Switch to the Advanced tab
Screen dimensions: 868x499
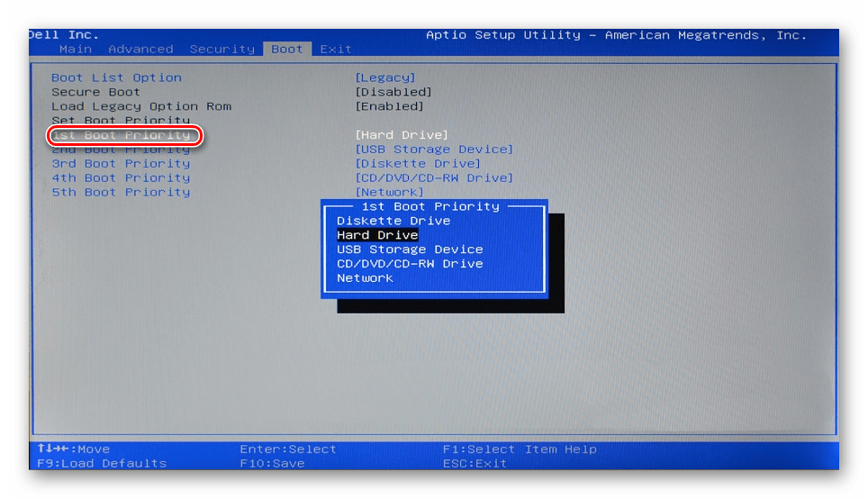coord(140,49)
